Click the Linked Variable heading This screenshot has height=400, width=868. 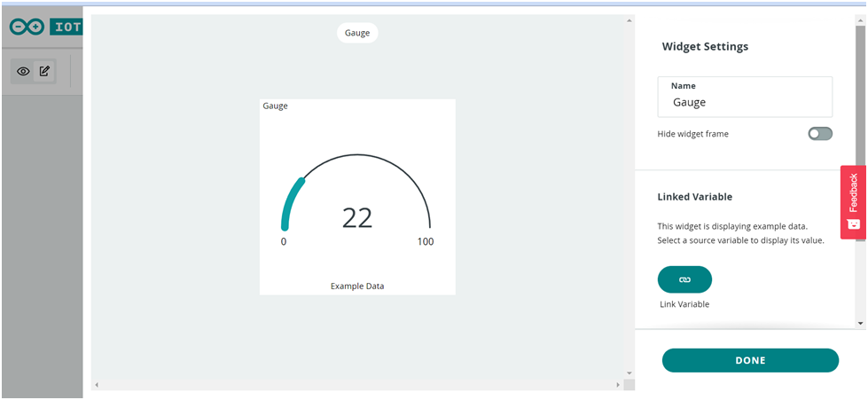click(695, 197)
